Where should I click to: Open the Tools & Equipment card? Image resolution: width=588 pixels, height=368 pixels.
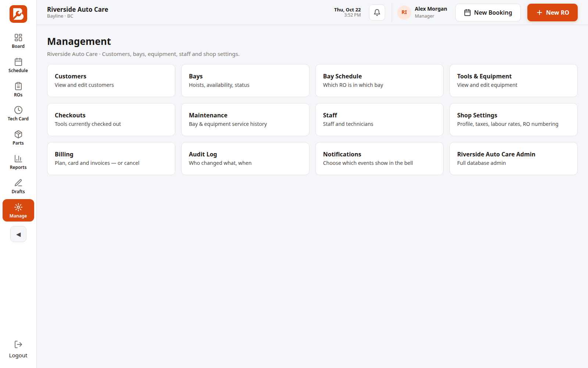pos(513,81)
